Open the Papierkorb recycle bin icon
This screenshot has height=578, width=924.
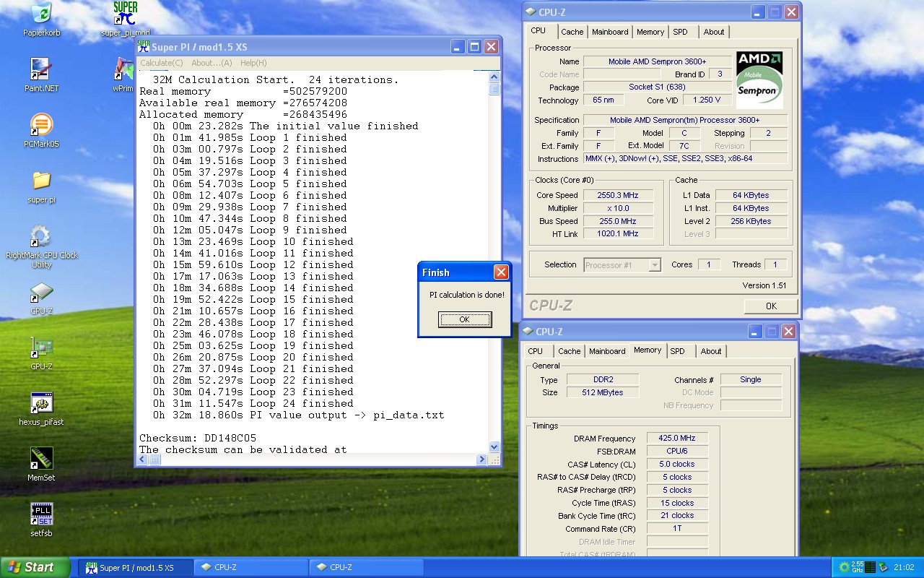point(41,13)
